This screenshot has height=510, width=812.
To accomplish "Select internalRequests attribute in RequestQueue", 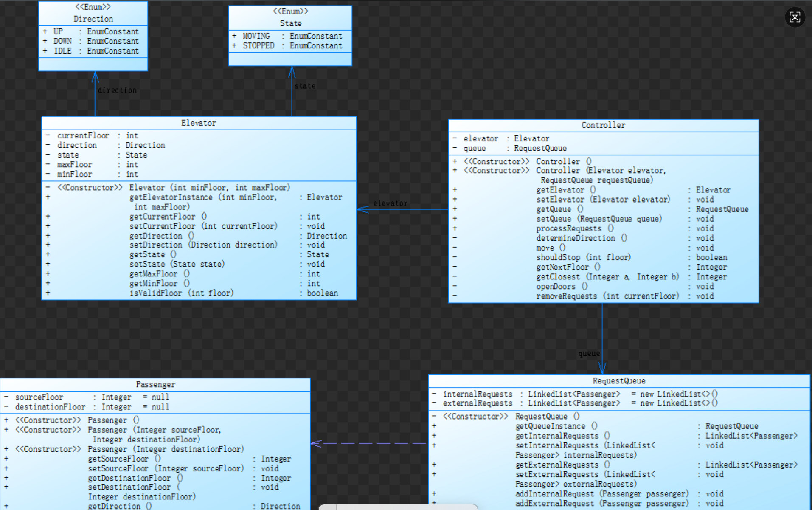I will click(477, 394).
